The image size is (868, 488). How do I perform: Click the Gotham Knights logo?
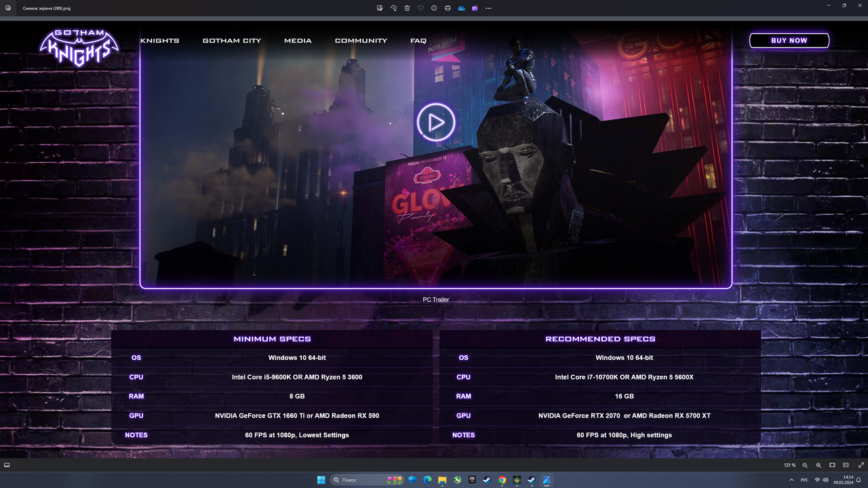79,47
